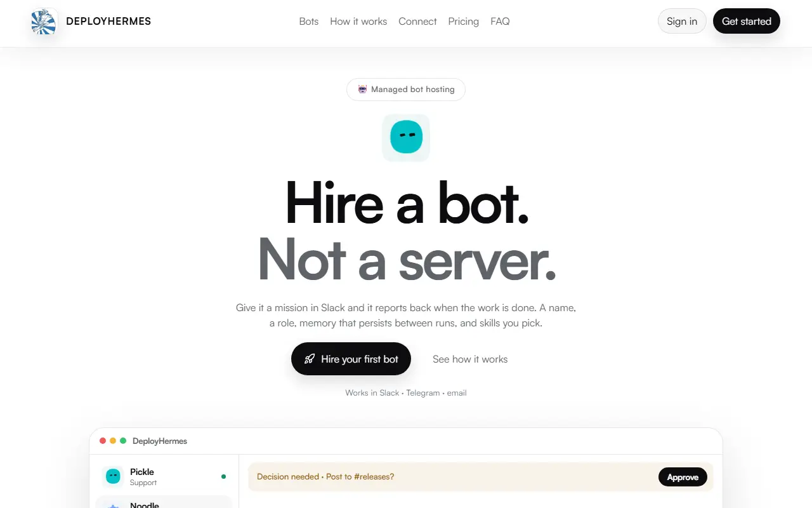Screen dimensions: 812x508
Task: Jump to FAQ from the header
Action: 500,22
